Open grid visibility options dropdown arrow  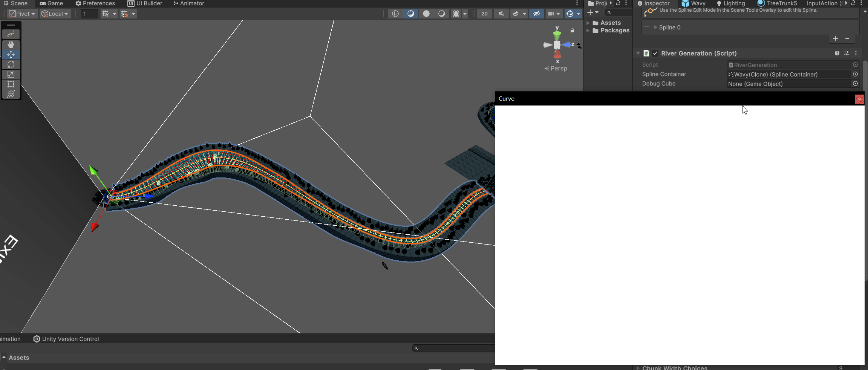point(115,14)
